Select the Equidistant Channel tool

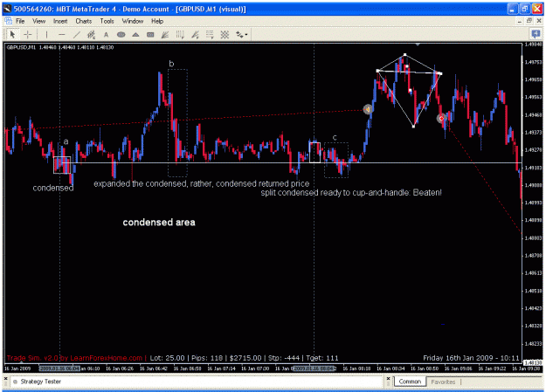(x=91, y=34)
